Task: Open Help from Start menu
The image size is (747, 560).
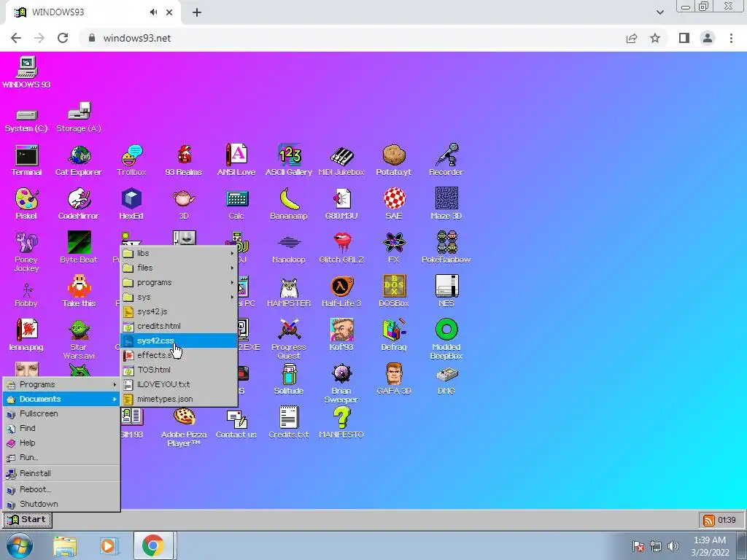Action: click(x=61, y=443)
